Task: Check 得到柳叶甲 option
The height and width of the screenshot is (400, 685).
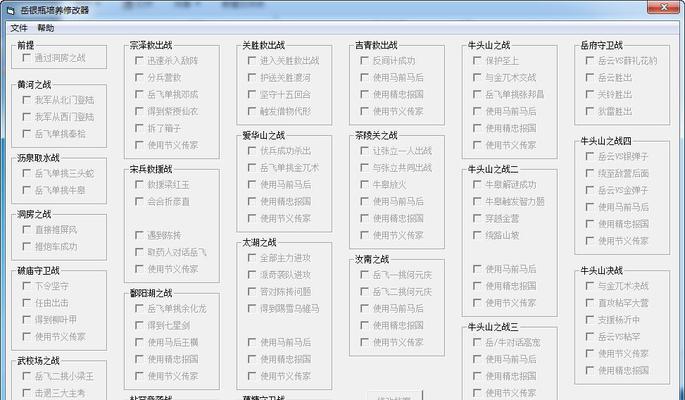Action: [26, 320]
